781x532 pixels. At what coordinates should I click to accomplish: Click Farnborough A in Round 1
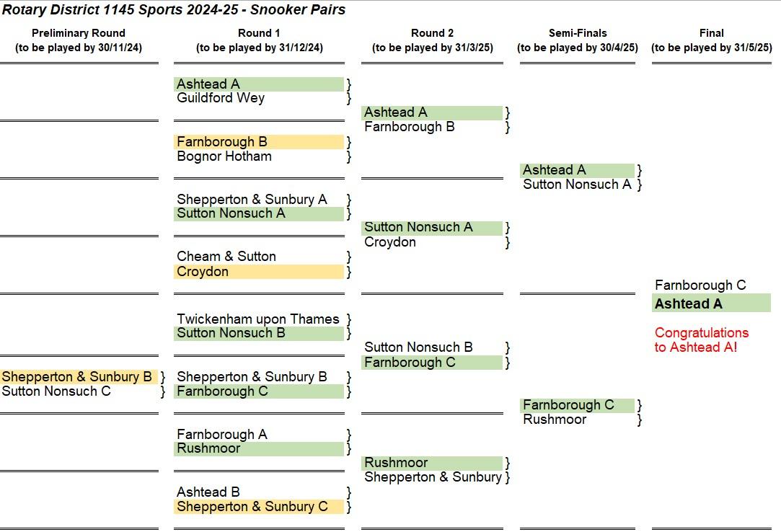221,435
